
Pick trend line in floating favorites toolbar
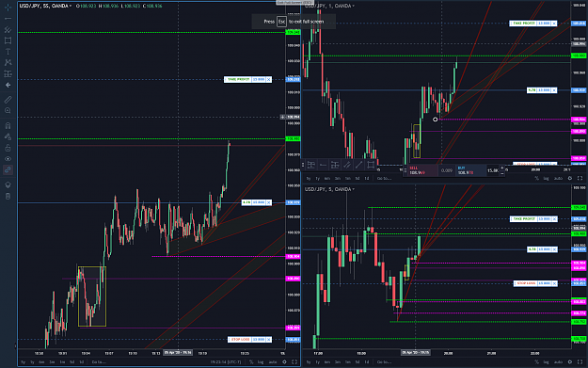tap(358, 165)
